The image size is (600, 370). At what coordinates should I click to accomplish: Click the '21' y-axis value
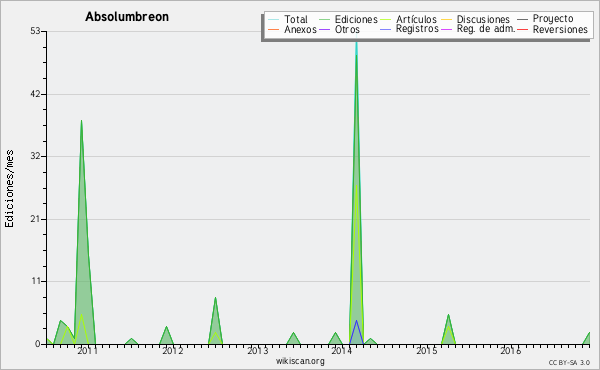coord(36,219)
